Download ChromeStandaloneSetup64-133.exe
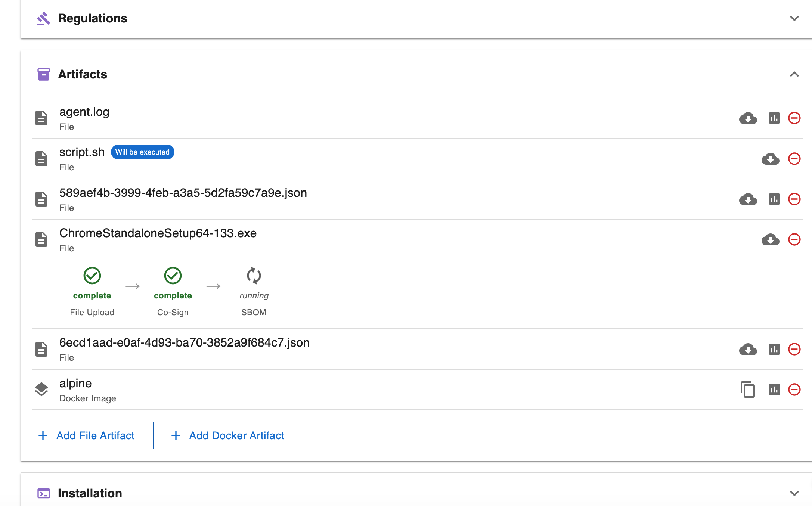 pyautogui.click(x=771, y=240)
